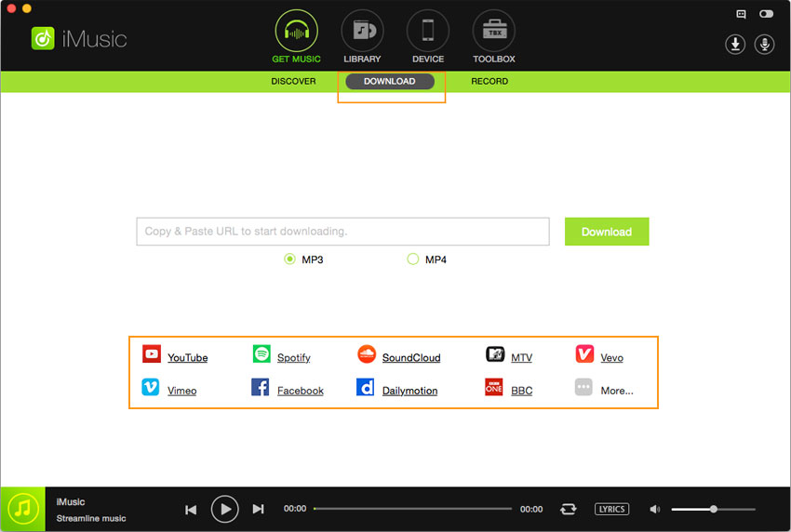
Task: Open the Spotify link
Action: [x=293, y=357]
